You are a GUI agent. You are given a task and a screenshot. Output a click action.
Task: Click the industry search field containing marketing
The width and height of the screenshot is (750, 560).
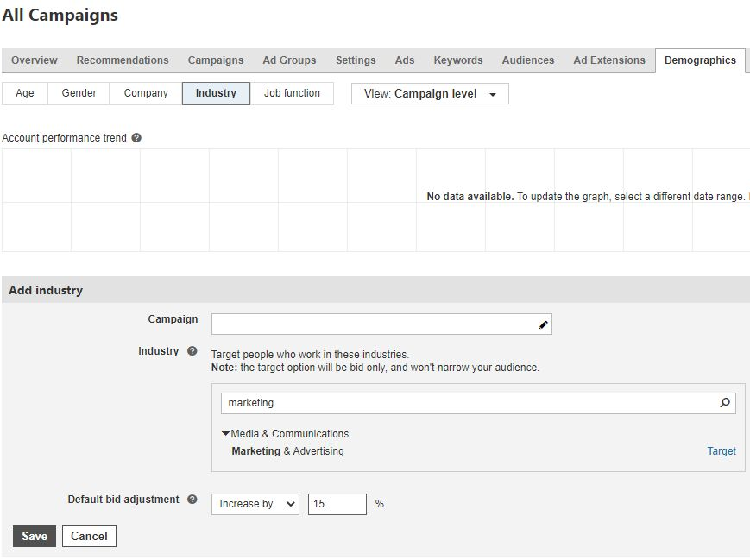pyautogui.click(x=478, y=403)
